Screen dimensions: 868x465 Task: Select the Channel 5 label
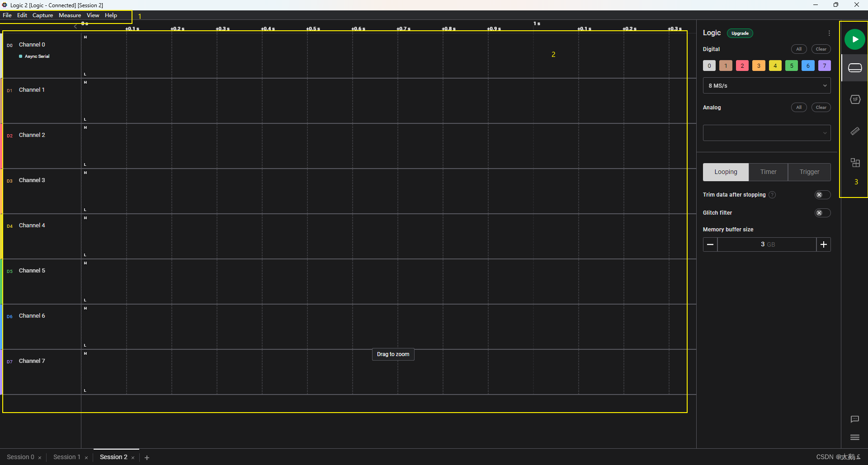(x=32, y=271)
